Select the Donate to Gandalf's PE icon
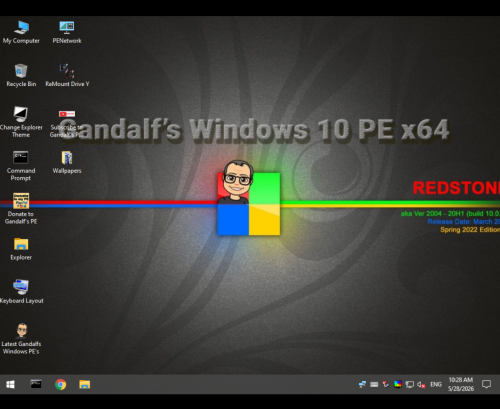Image resolution: width=500 pixels, height=409 pixels. click(21, 209)
